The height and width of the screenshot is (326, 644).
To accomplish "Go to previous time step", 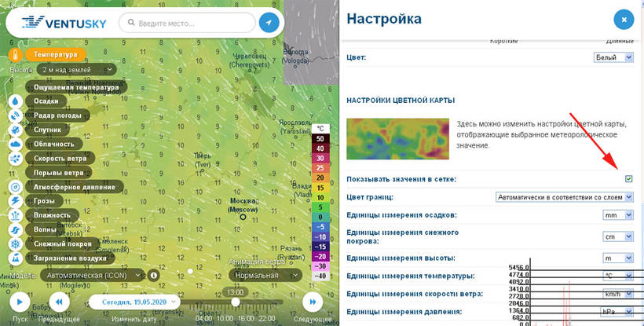I will pyautogui.click(x=60, y=302).
